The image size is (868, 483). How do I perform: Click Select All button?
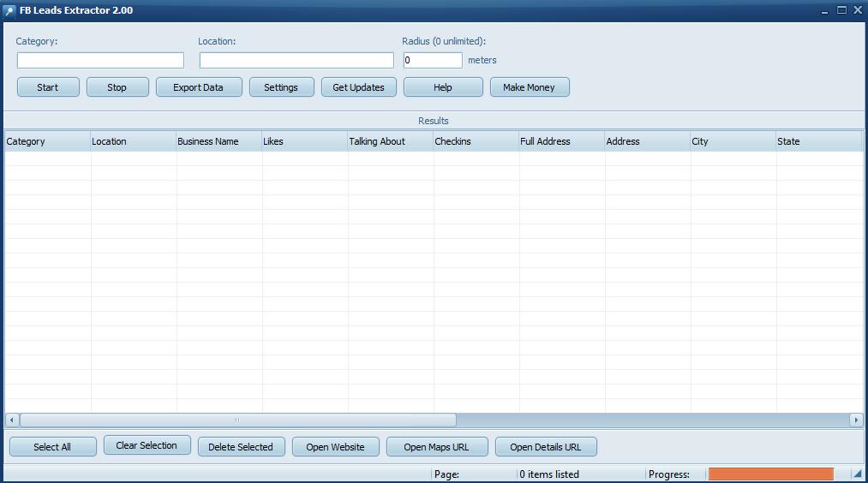point(52,447)
